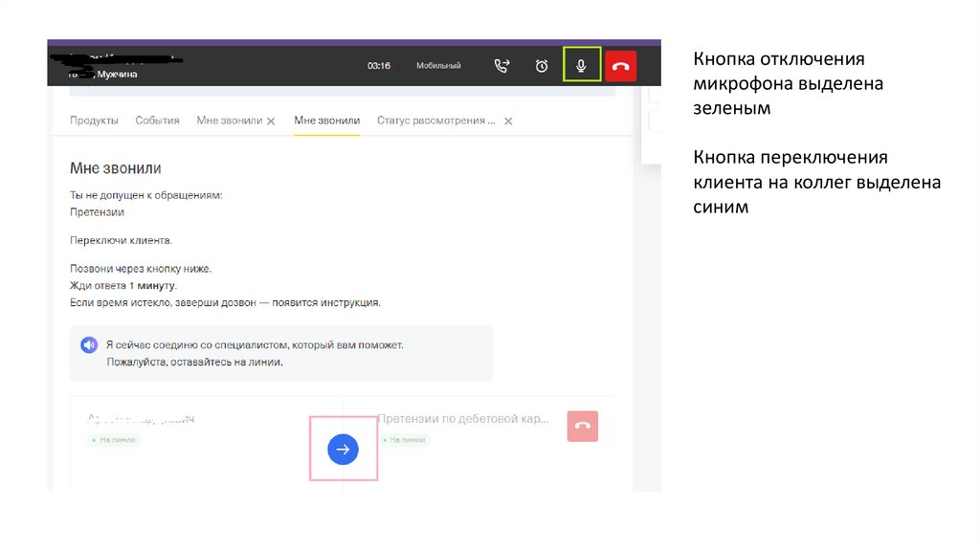This screenshot has height=549, width=980.
Task: Close the first Мне звонили tab
Action: [x=271, y=121]
